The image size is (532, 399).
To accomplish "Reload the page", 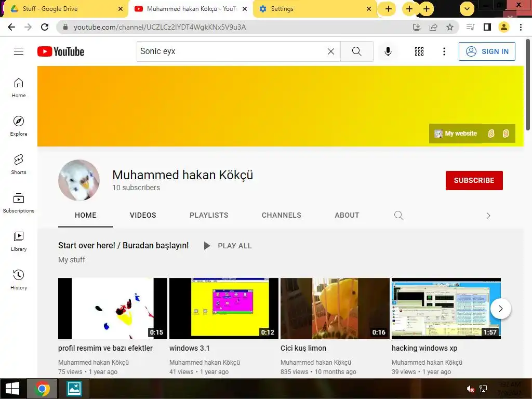I will pyautogui.click(x=45, y=27).
